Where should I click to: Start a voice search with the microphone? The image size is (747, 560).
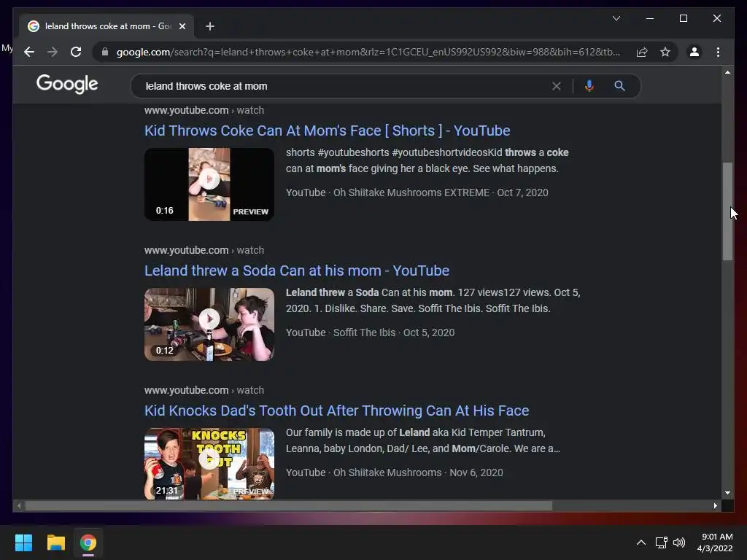(589, 86)
